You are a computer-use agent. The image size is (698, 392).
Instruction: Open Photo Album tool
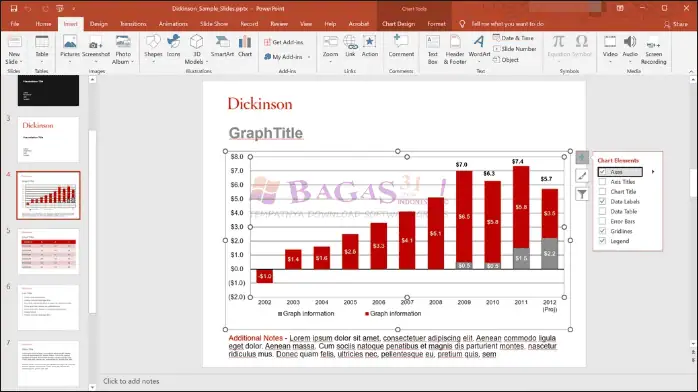pos(123,50)
